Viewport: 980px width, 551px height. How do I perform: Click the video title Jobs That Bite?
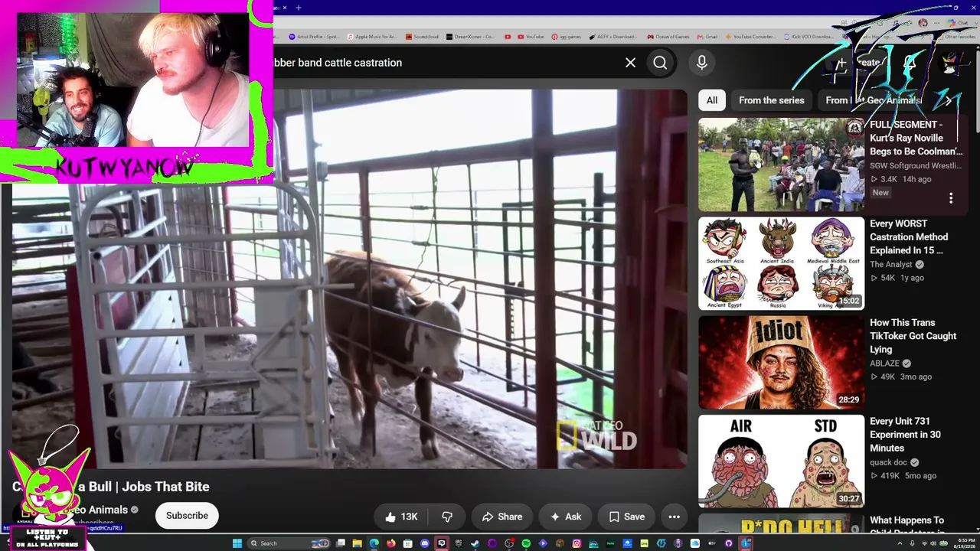pyautogui.click(x=111, y=487)
